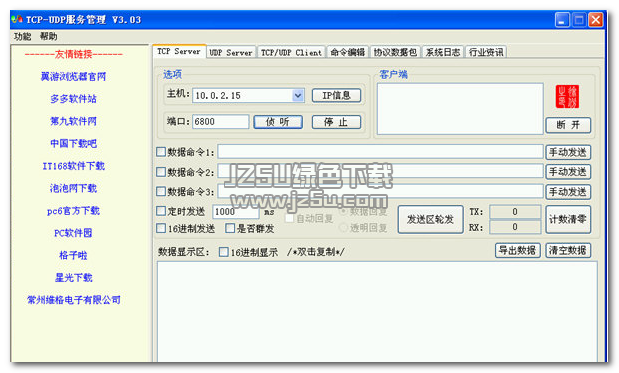The image size is (619, 373).
Task: Open the 第九软件网 link
Action: point(73,121)
